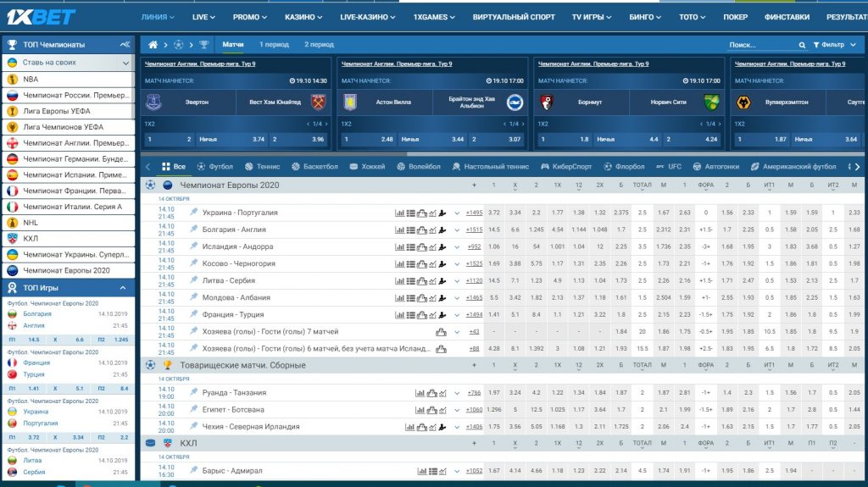Open the table icon for Исландия - Андорра

(x=411, y=246)
